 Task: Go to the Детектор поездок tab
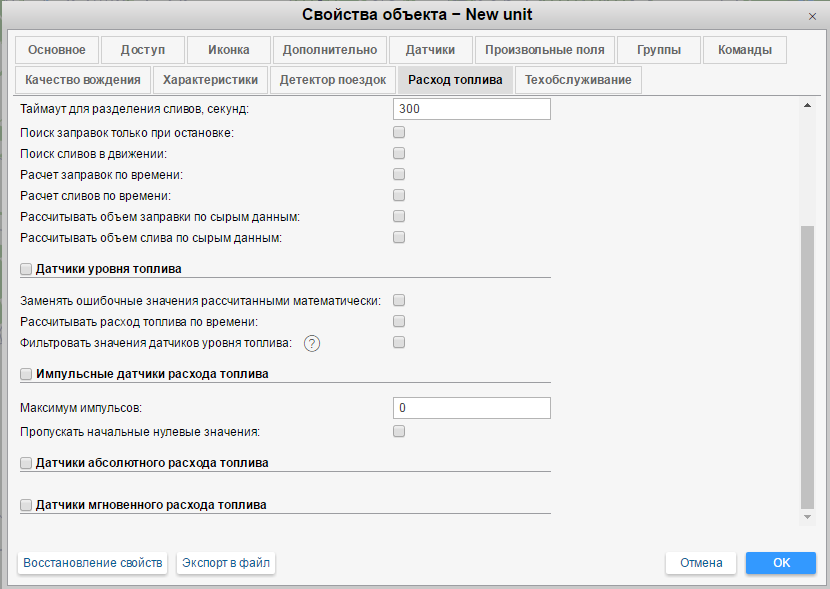(332, 80)
